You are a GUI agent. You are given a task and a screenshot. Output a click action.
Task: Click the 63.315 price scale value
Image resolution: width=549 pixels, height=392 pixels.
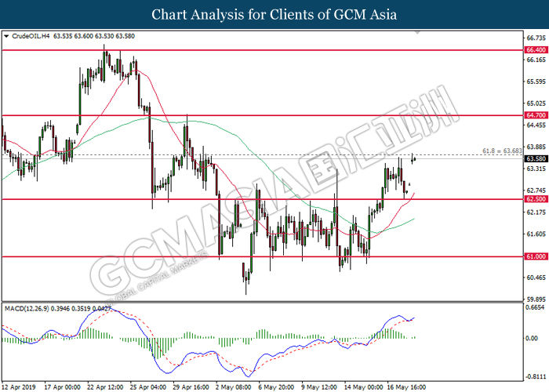point(536,169)
